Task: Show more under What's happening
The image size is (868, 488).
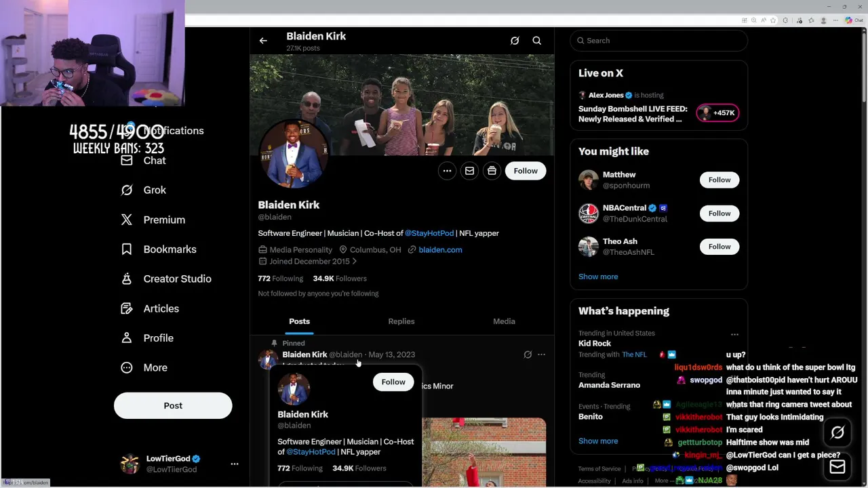Action: point(598,441)
